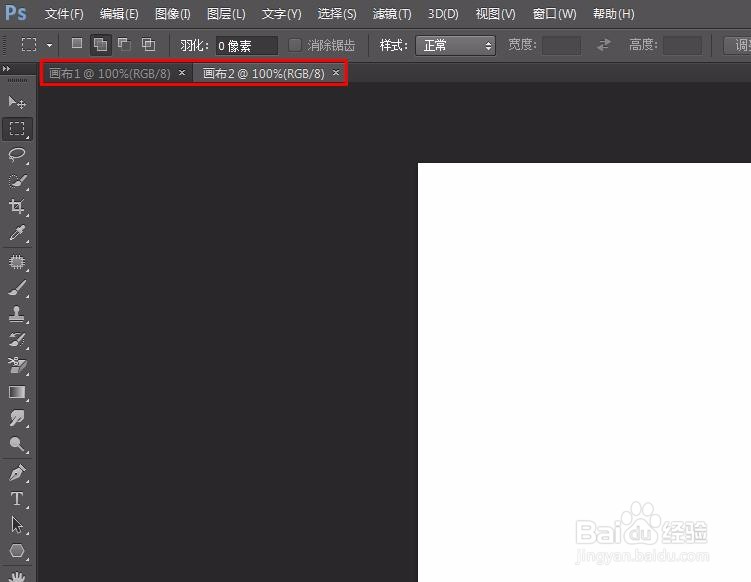751x582 pixels.
Task: Select the Pen tool
Action: click(17, 473)
